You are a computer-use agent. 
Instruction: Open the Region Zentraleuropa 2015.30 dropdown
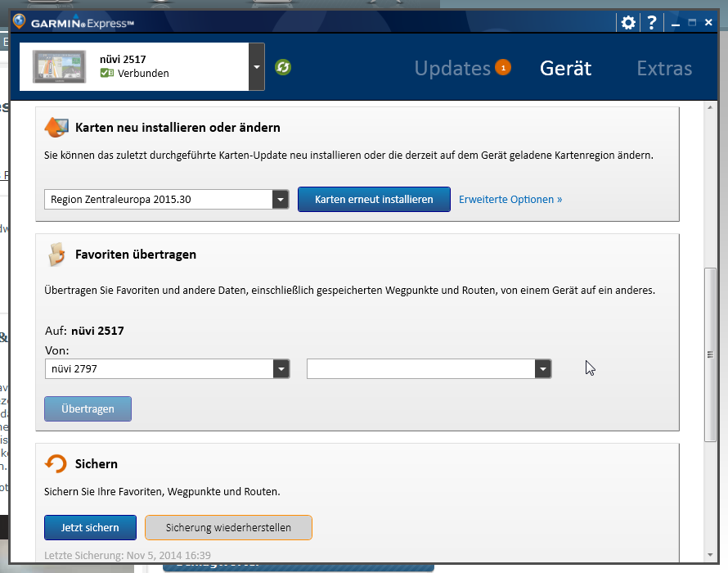click(x=281, y=200)
